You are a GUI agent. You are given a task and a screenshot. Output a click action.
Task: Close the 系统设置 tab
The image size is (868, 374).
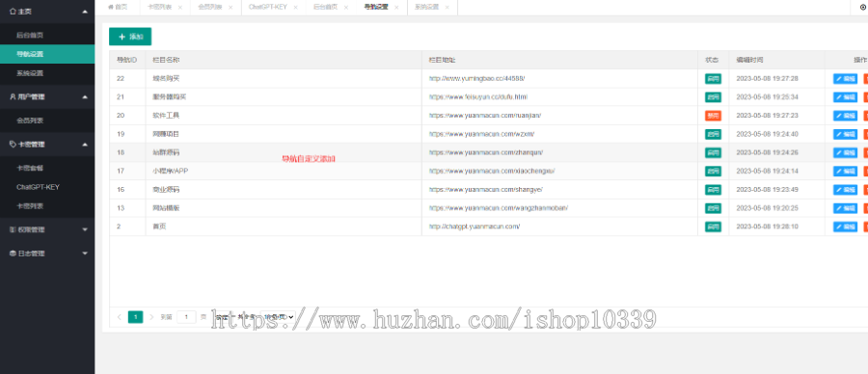click(x=447, y=7)
